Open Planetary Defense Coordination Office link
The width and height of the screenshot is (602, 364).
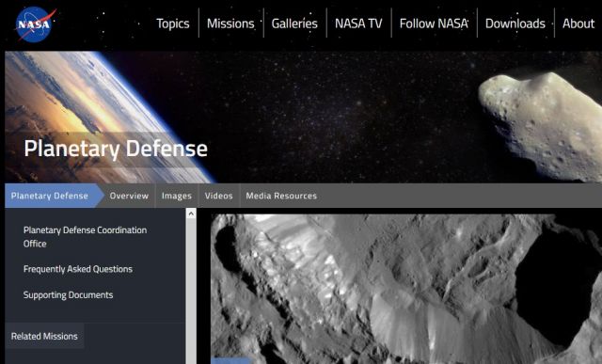pyautogui.click(x=85, y=237)
